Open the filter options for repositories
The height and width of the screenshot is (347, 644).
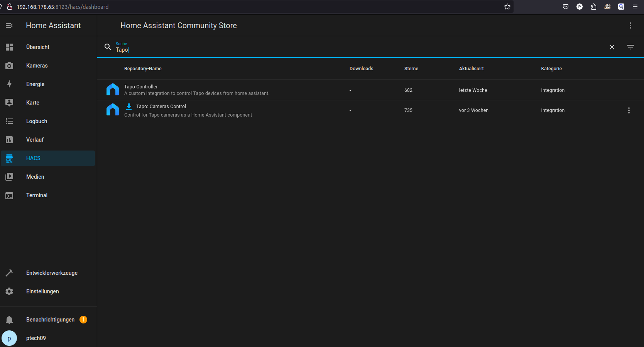(x=630, y=47)
